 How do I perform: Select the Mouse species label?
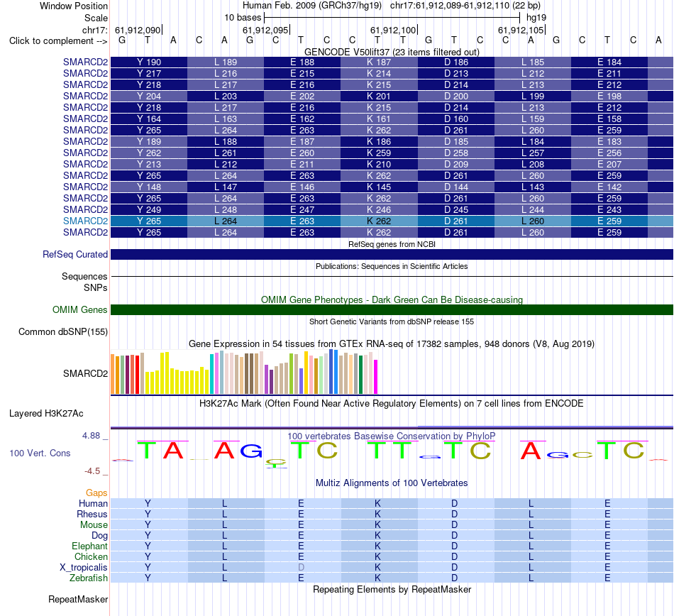click(x=94, y=525)
